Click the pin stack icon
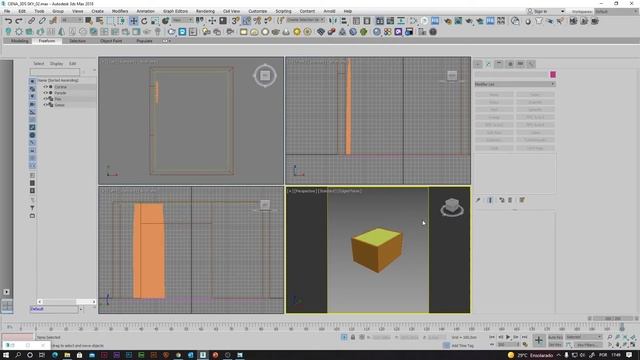The image size is (640, 360). pyautogui.click(x=478, y=200)
